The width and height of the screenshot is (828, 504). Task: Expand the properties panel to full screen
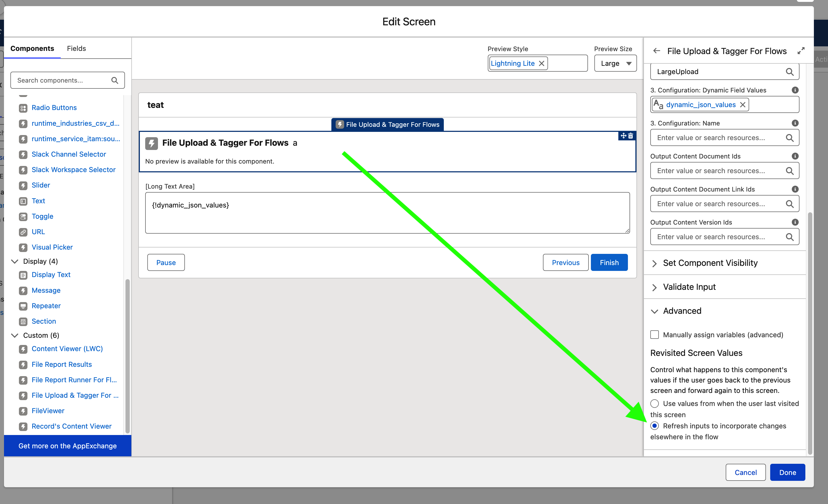coord(801,50)
